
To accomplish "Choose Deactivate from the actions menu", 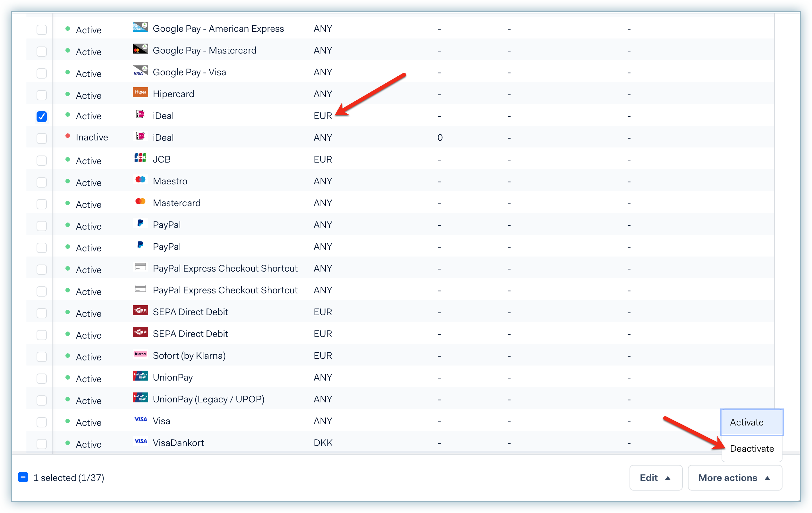I will [752, 449].
